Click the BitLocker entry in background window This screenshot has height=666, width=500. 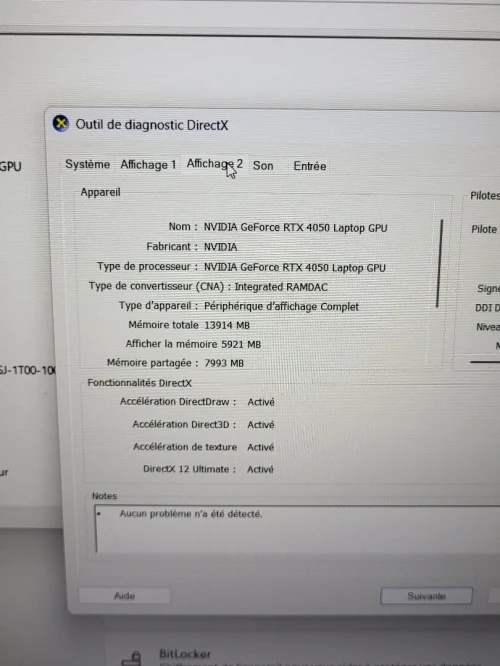click(x=185, y=654)
